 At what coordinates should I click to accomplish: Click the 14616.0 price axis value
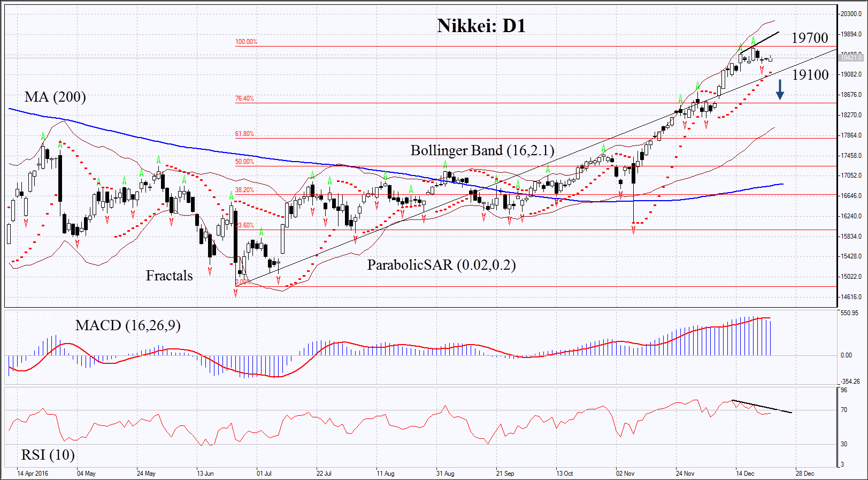pyautogui.click(x=851, y=297)
